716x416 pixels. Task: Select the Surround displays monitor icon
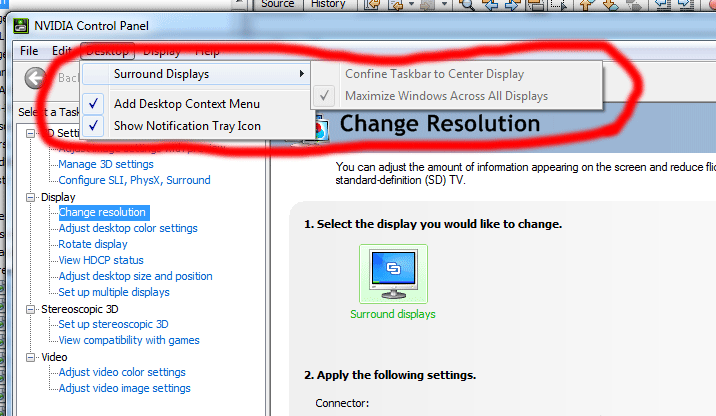pyautogui.click(x=393, y=274)
